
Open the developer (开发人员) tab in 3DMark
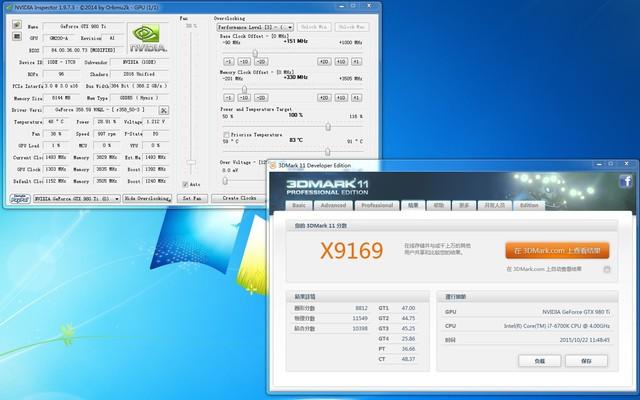coord(494,205)
